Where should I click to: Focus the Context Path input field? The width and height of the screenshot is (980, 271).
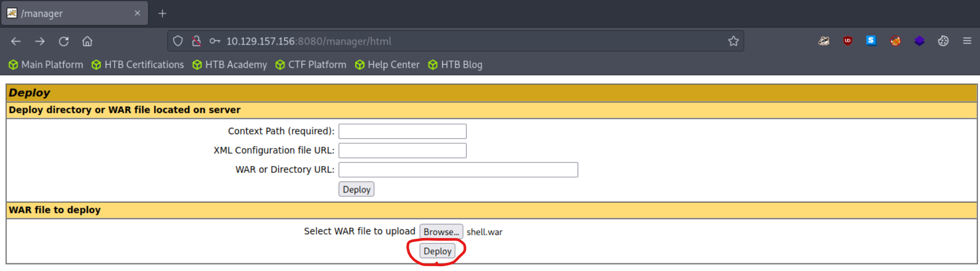pos(402,132)
